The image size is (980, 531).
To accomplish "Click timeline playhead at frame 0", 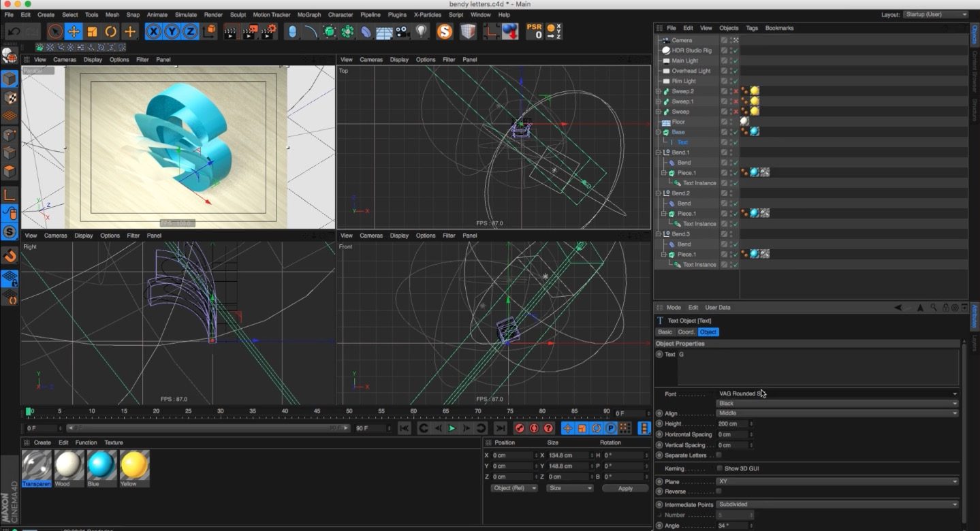I will click(29, 412).
